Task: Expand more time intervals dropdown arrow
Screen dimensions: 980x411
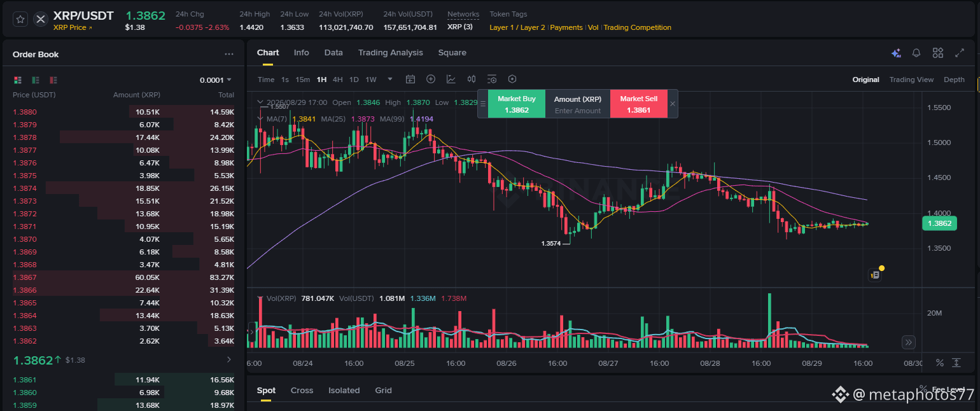Action: pyautogui.click(x=390, y=80)
